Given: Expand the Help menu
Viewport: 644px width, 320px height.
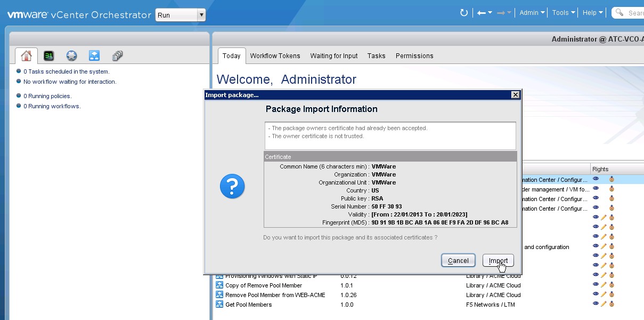Looking at the screenshot, I should coord(592,13).
